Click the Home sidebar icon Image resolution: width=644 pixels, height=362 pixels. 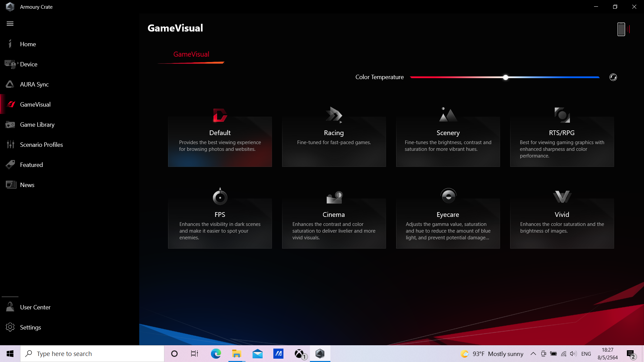[x=10, y=44]
